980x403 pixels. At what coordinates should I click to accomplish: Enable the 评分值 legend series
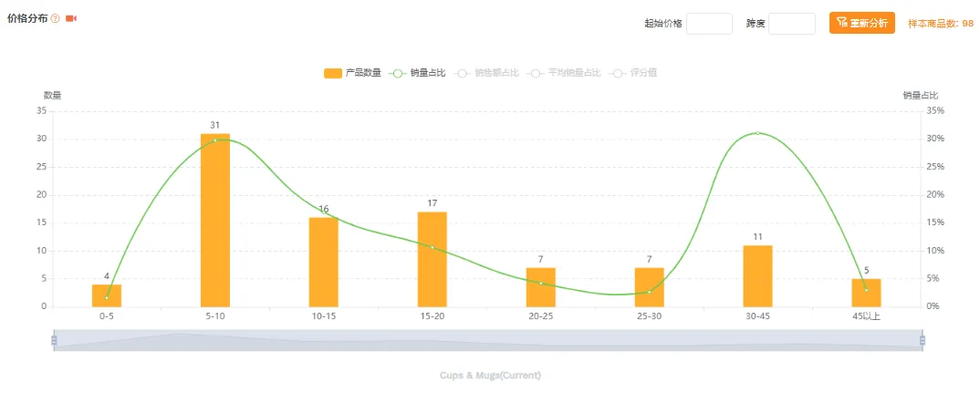pyautogui.click(x=634, y=73)
